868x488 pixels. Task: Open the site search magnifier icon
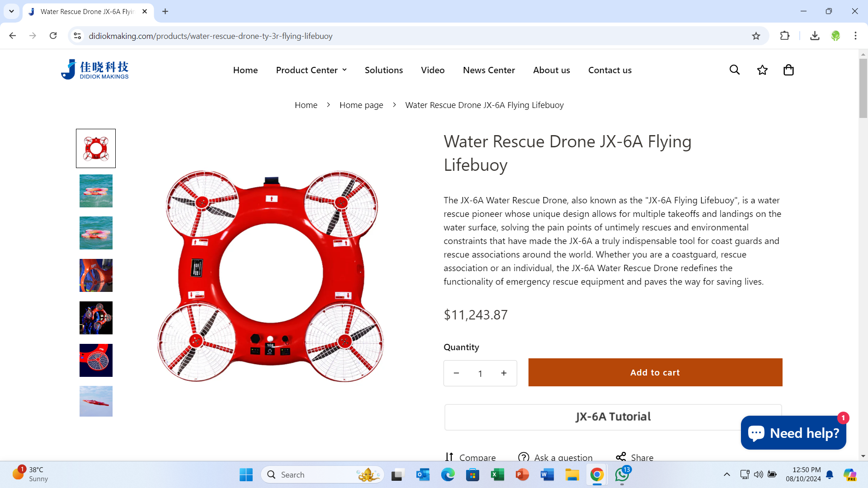click(735, 70)
